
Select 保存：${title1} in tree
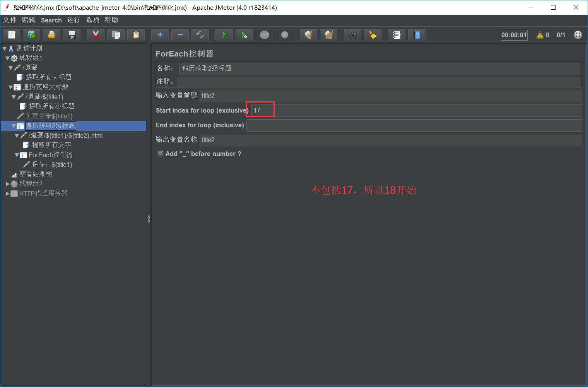tap(52, 164)
